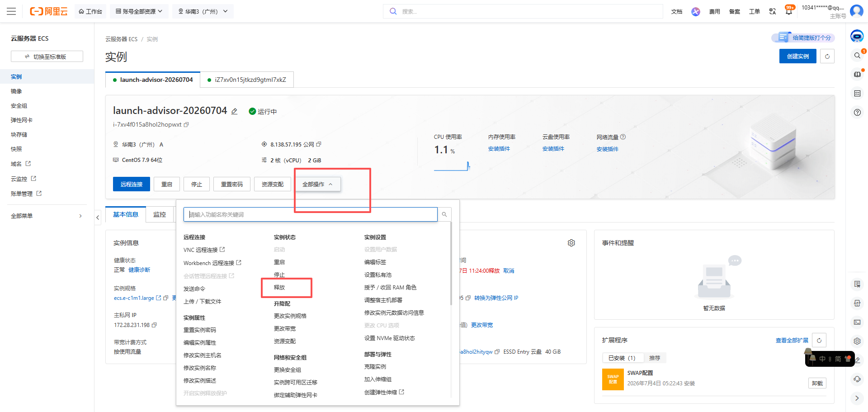Expand the right sidebar bottom chevron
This screenshot has height=412, width=868.
click(857, 398)
